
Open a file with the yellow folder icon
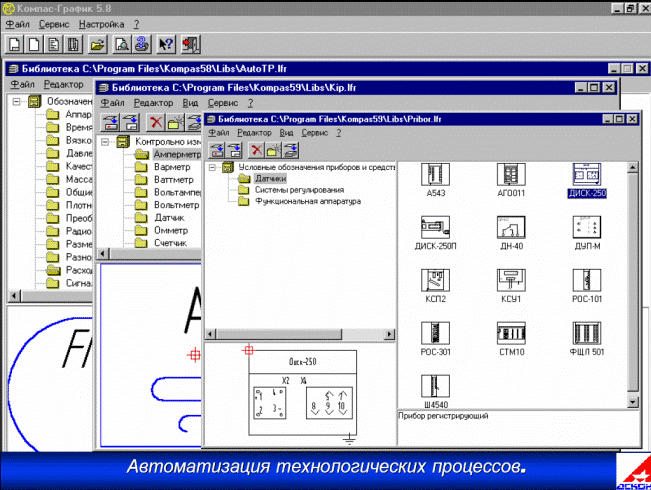[x=98, y=44]
